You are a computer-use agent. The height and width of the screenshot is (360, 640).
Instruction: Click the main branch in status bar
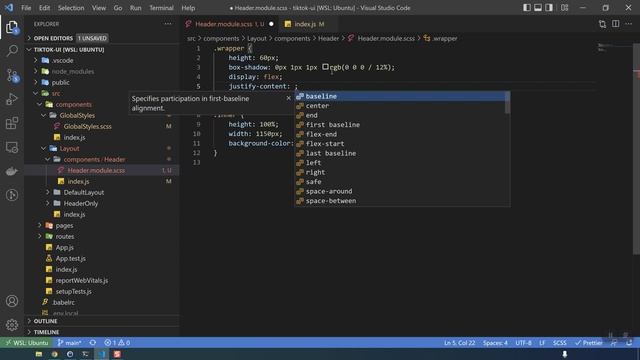click(69, 343)
